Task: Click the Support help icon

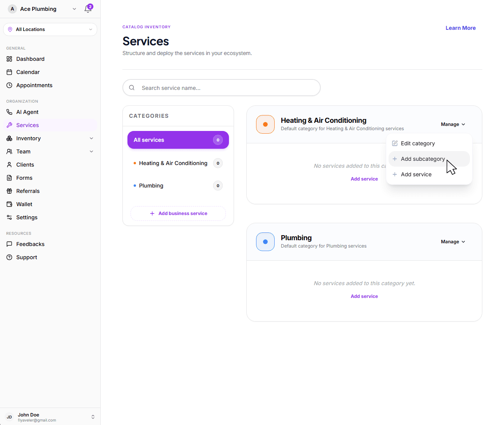Action: (9, 257)
